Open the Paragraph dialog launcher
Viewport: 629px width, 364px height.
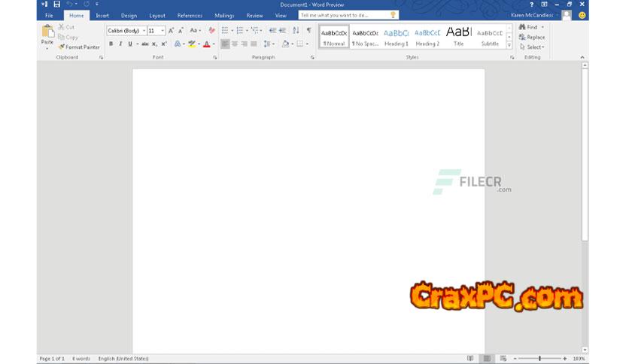[312, 58]
